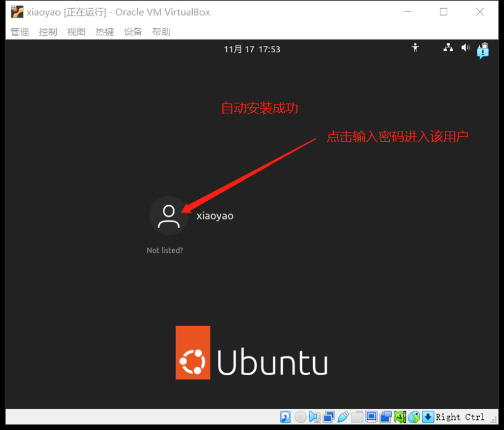Click the volume speaker icon in top bar

pos(466,47)
